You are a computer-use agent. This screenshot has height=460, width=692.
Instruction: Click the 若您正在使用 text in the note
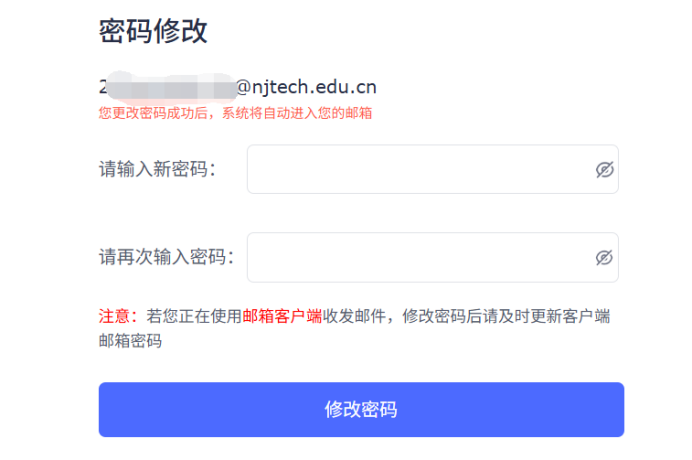(x=194, y=316)
